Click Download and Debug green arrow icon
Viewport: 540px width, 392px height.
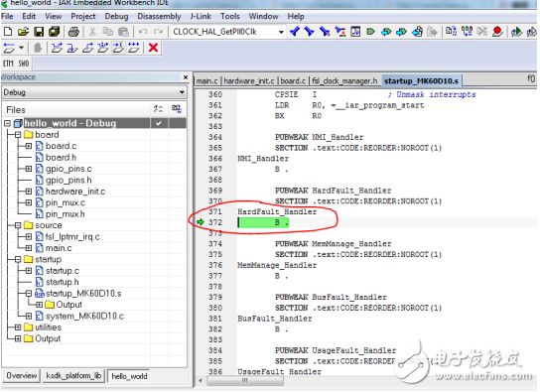(x=516, y=32)
